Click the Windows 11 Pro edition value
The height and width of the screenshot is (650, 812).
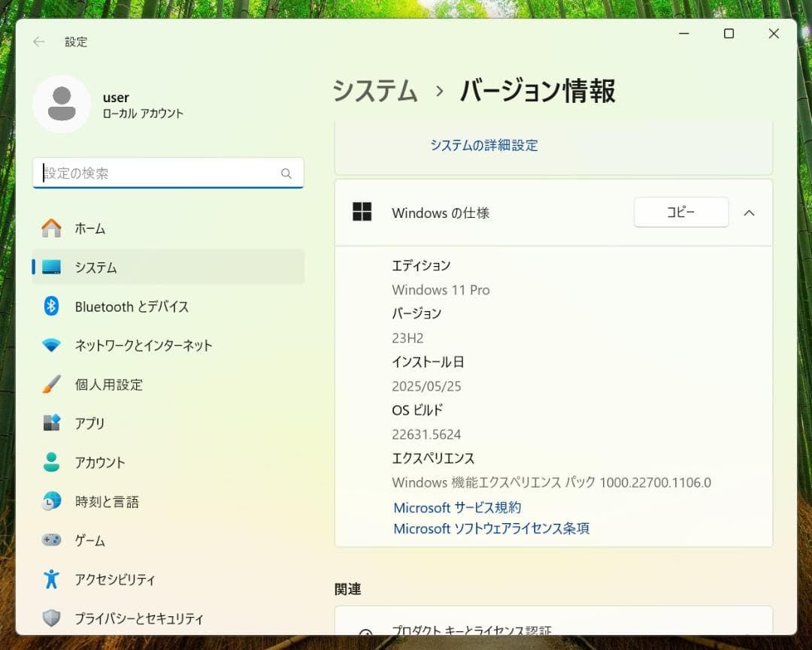[x=441, y=290]
